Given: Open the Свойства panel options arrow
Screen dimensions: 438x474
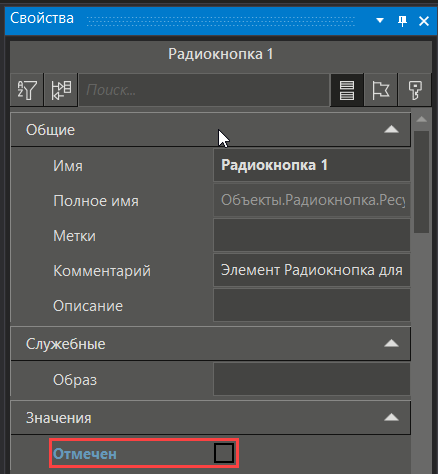Looking at the screenshot, I should coord(380,21).
